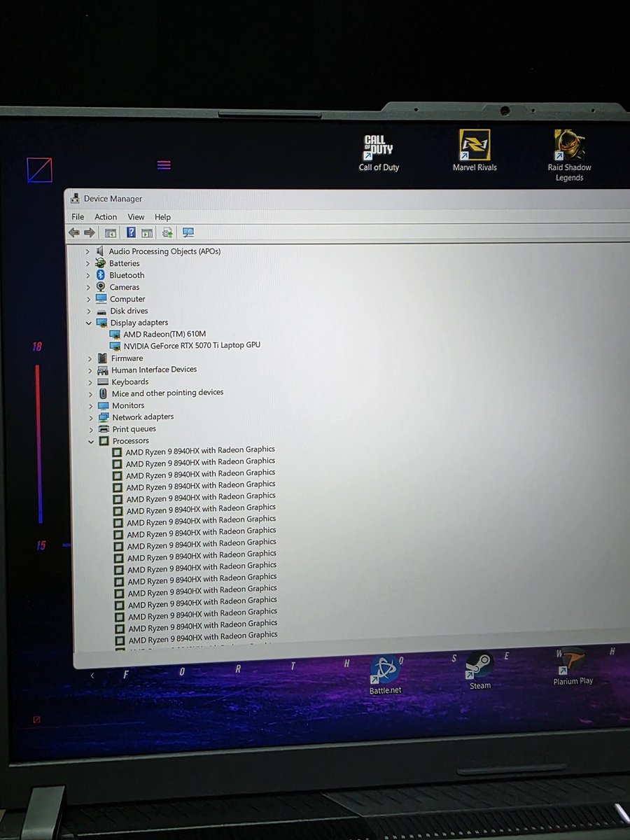Expand the Network adapters chevron
Viewport: 630px width, 840px height.
point(90,417)
